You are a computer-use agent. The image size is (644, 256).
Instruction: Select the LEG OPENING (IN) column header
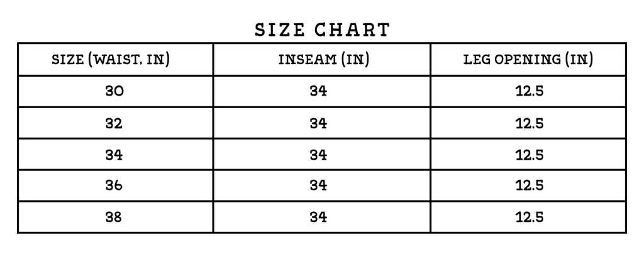pyautogui.click(x=528, y=60)
